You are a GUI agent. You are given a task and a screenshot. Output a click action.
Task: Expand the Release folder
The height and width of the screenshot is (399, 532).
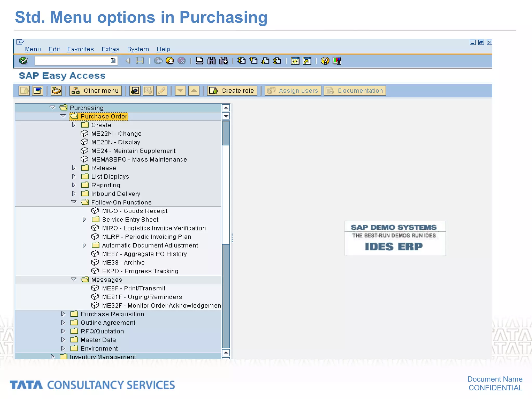[x=74, y=168]
